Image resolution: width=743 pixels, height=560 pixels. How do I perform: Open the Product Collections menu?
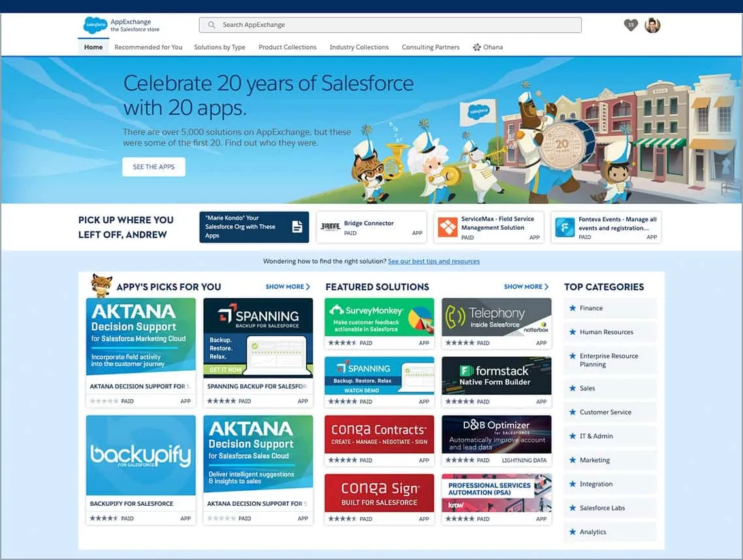(x=287, y=47)
